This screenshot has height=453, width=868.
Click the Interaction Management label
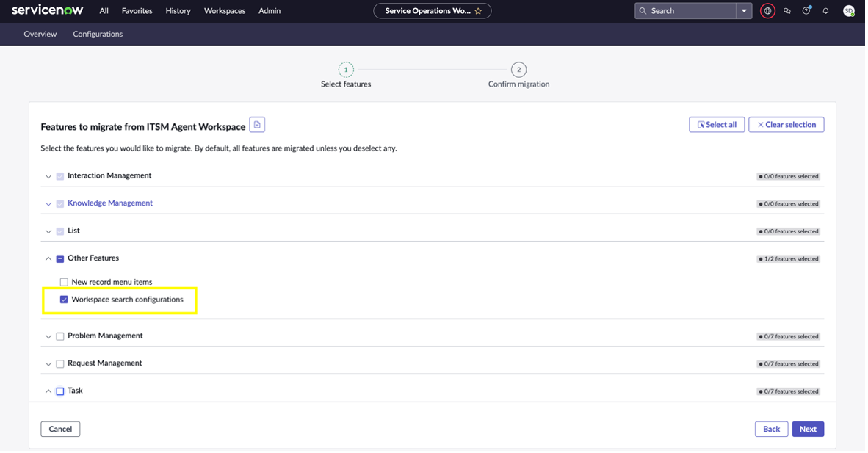click(x=109, y=175)
